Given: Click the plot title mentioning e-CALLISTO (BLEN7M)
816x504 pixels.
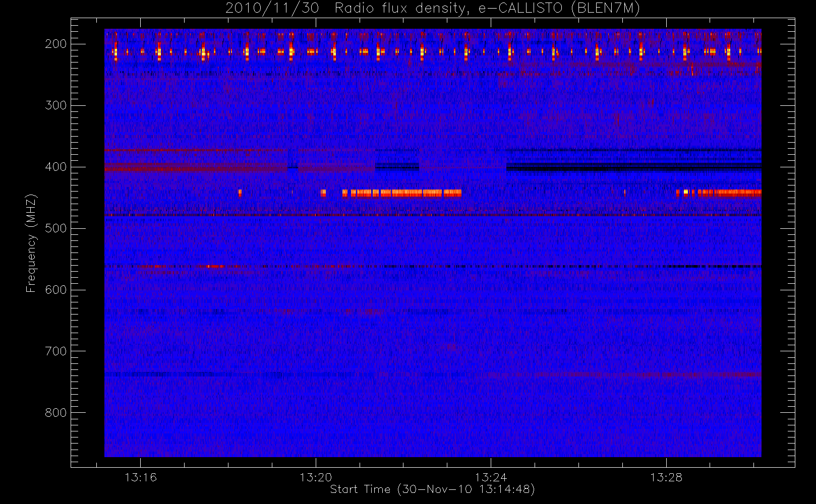Looking at the screenshot, I should click(432, 8).
